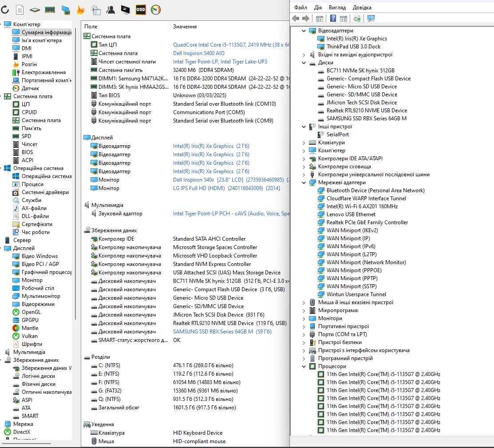Screen dimensions: 494x448
Task: Collapse the Диски node in Device Manager
Action: pyautogui.click(x=304, y=63)
